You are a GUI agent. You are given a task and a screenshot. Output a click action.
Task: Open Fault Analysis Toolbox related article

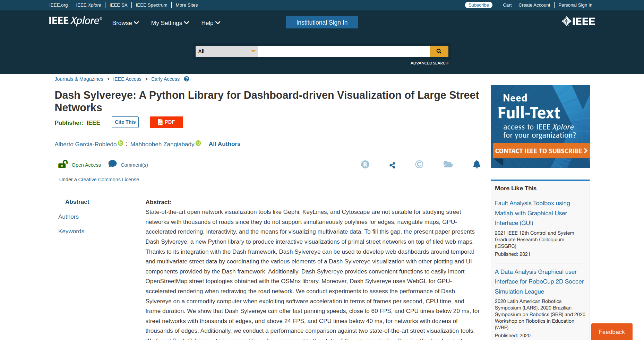[x=532, y=213]
